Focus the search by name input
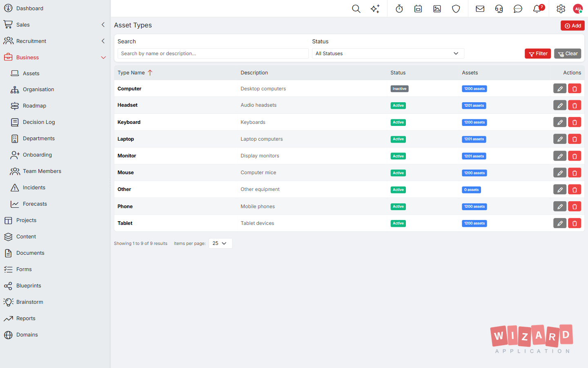This screenshot has height=368, width=588. coord(213,54)
